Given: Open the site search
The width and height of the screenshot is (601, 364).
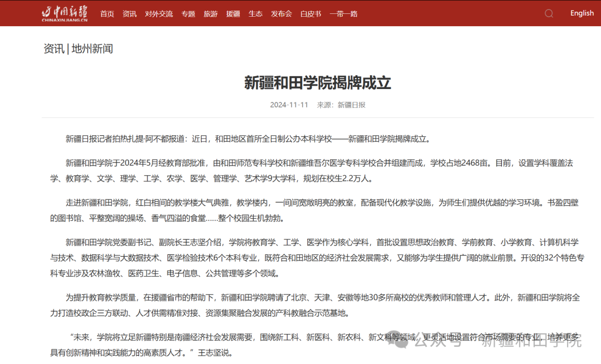Looking at the screenshot, I should [549, 13].
